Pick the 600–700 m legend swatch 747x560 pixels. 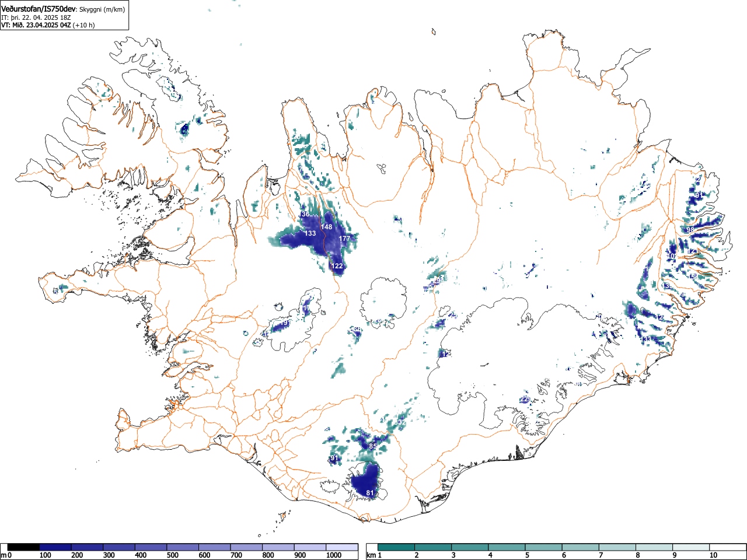[215, 547]
